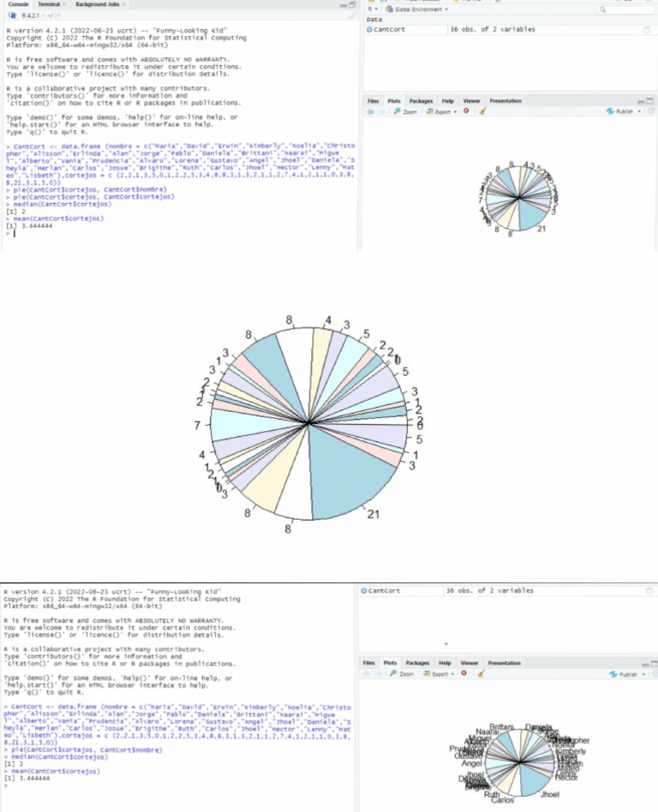This screenshot has height=812, width=658.
Task: Select 'median(CantCort$cortejos)' command in lower console
Action: 60,756
